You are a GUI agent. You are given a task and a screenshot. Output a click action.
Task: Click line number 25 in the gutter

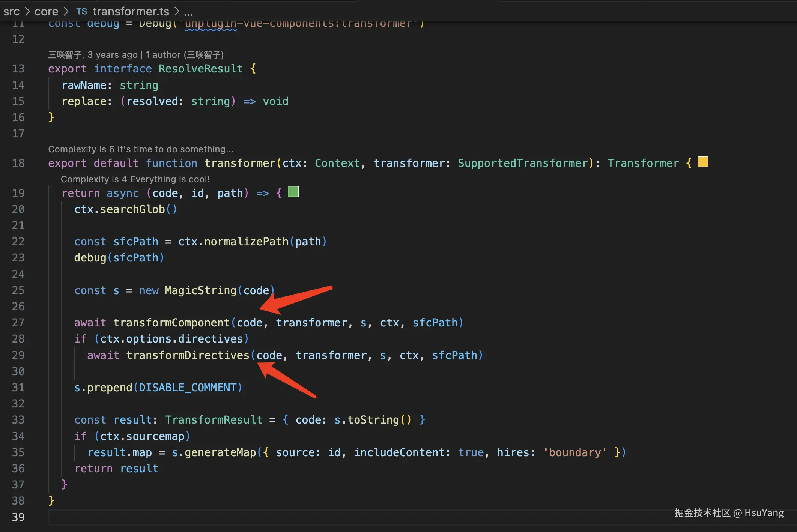click(18, 290)
